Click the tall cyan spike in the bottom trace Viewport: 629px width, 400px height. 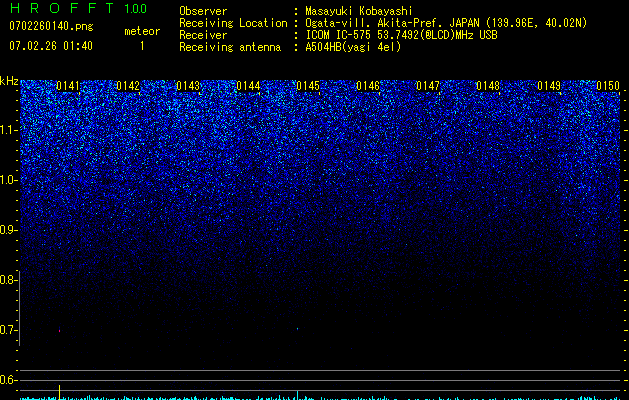click(297, 395)
